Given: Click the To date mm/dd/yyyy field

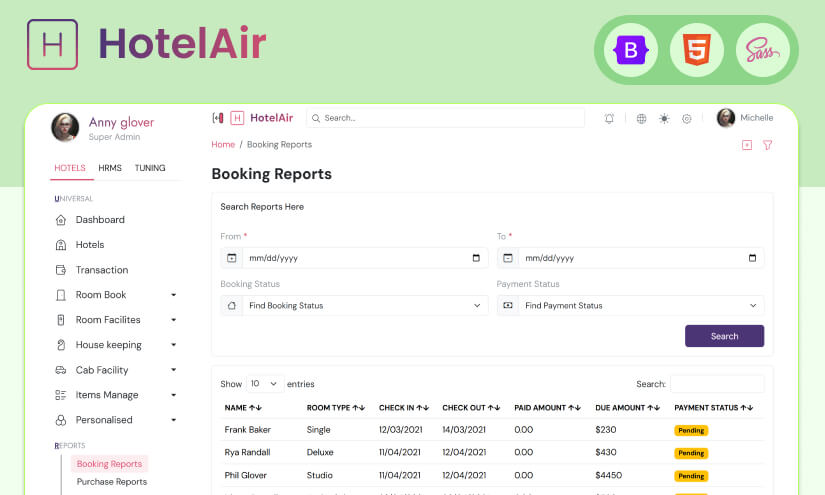Looking at the screenshot, I should tap(641, 258).
